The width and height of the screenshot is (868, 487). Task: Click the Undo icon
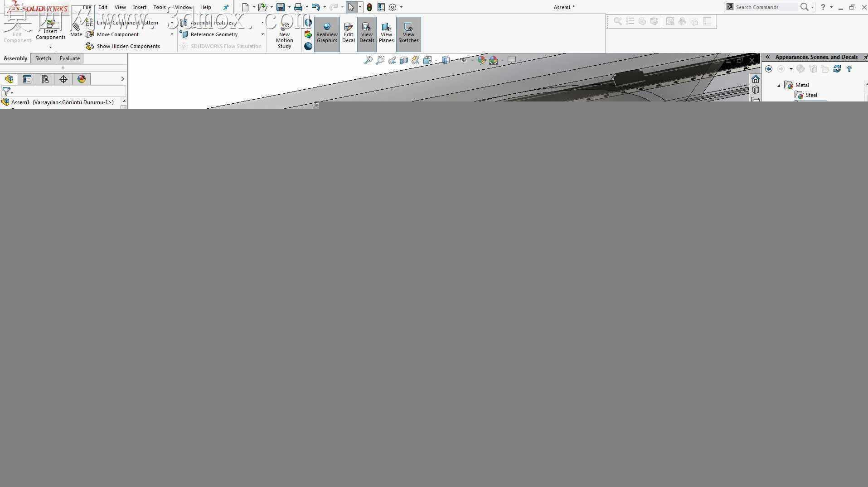click(316, 7)
